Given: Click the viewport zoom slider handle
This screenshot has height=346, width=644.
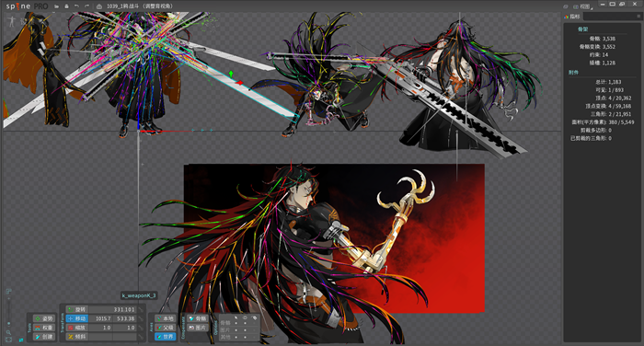Looking at the screenshot, I should pyautogui.click(x=8, y=324).
